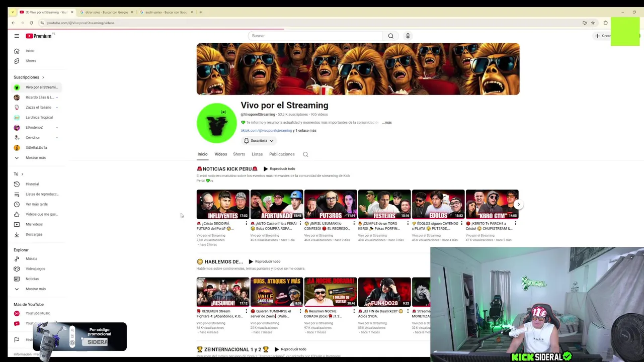The image size is (644, 362).
Task: Open the INFLUYENTES video thumbnail
Action: point(223,204)
